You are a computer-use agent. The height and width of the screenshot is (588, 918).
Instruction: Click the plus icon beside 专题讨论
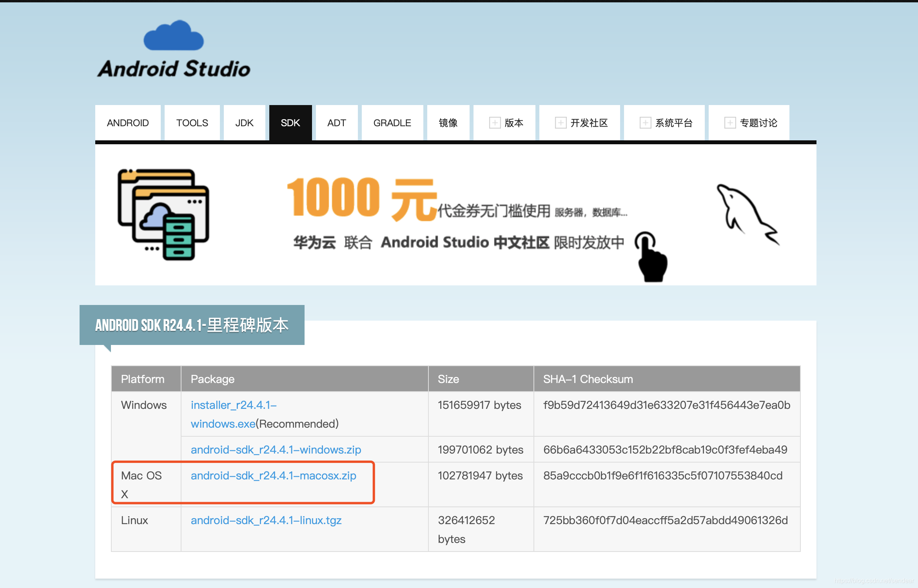click(730, 123)
